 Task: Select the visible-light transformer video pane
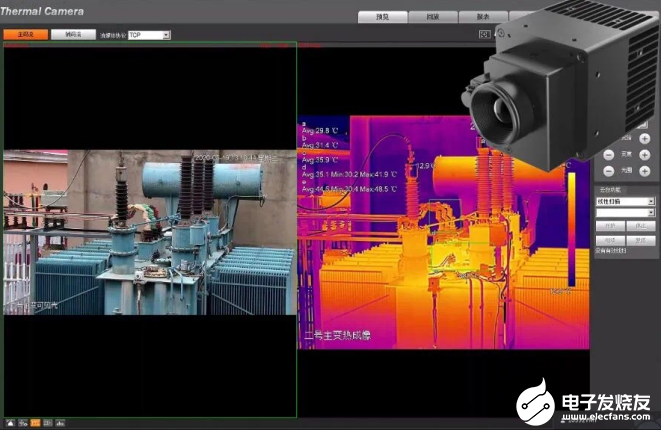coord(150,232)
